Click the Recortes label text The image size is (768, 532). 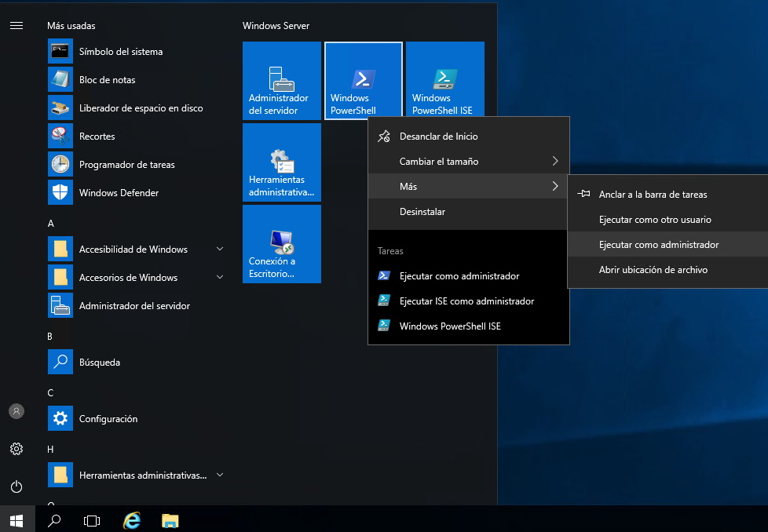point(97,136)
